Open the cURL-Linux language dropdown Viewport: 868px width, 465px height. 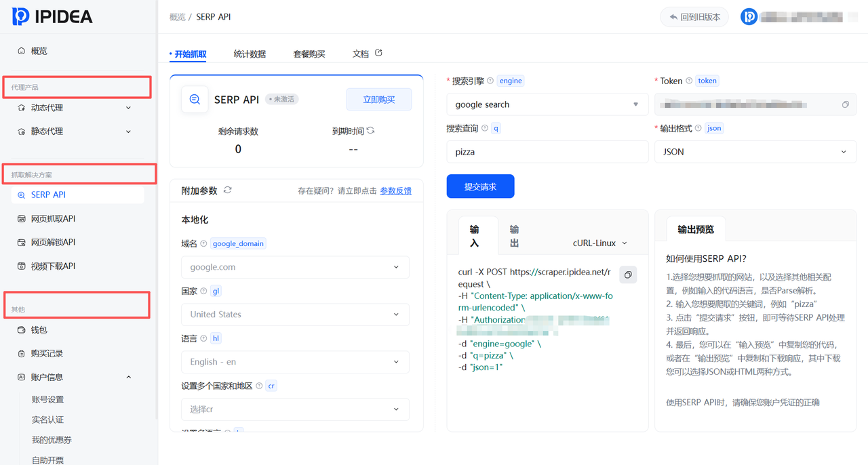coord(600,243)
